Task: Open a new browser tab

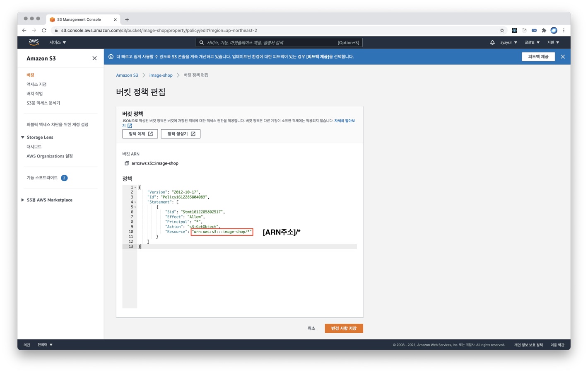Action: pos(127,19)
